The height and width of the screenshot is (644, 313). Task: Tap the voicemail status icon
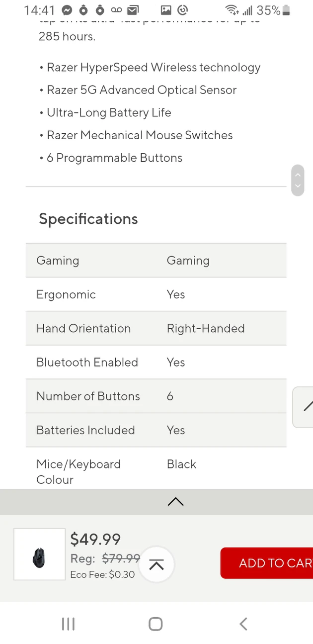(x=116, y=10)
